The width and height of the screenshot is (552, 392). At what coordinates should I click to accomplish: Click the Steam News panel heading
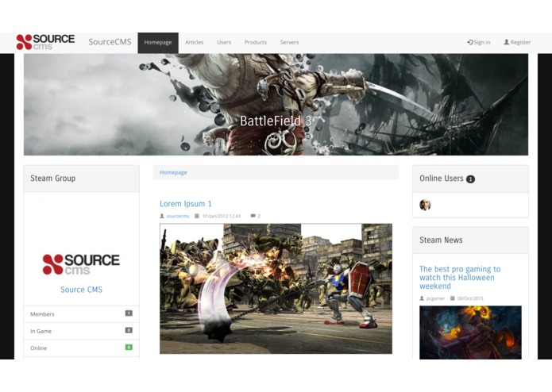tap(470, 240)
